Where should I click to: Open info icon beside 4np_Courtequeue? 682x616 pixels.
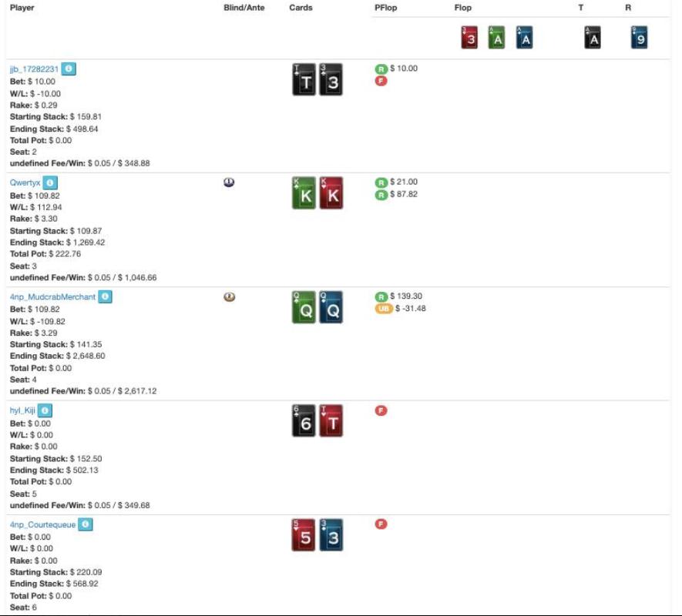coord(86,524)
